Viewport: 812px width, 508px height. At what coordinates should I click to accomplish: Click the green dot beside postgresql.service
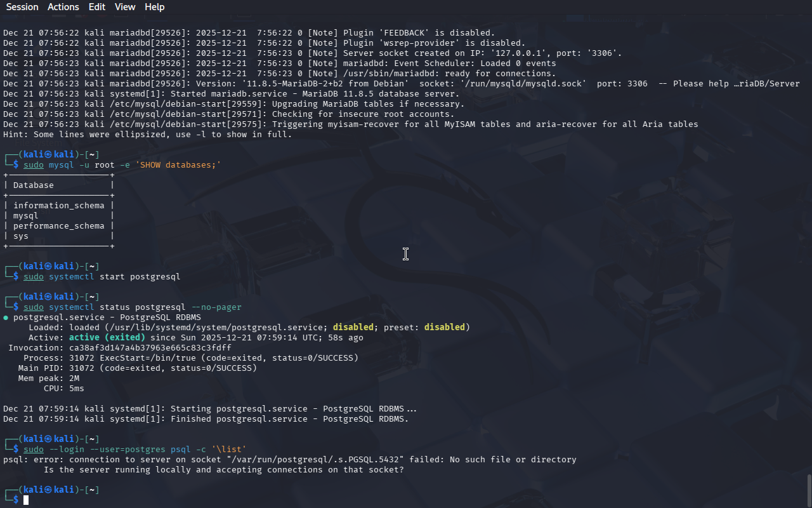[6, 317]
